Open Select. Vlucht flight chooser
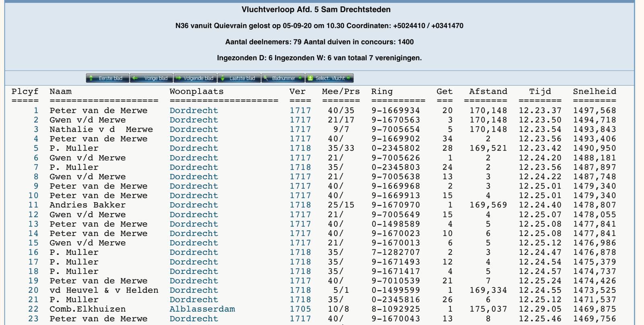Viewport: 644px width, 325px height. [x=329, y=78]
